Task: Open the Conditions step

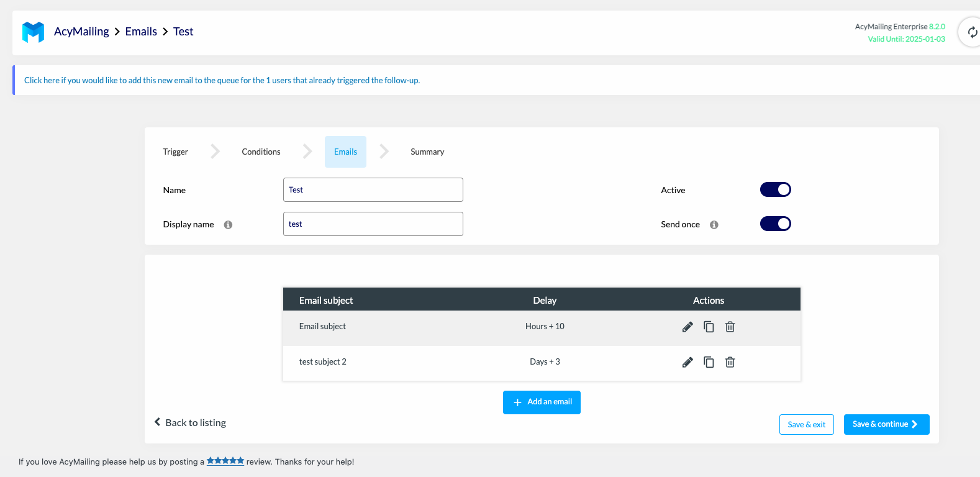Action: 261,152
